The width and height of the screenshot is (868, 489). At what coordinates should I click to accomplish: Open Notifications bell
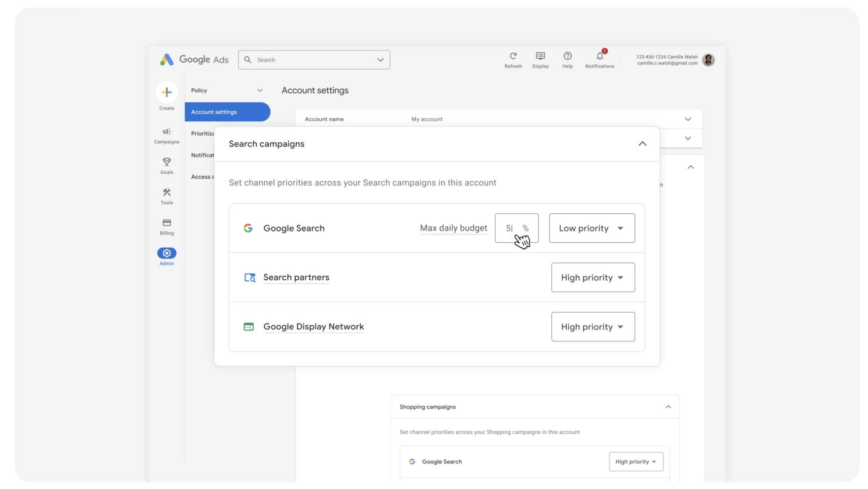click(600, 56)
